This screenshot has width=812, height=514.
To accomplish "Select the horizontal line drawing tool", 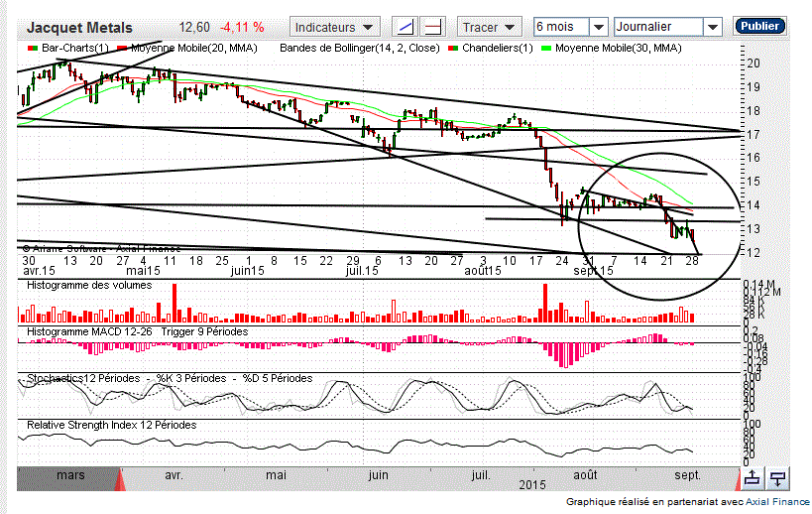I will pyautogui.click(x=433, y=27).
